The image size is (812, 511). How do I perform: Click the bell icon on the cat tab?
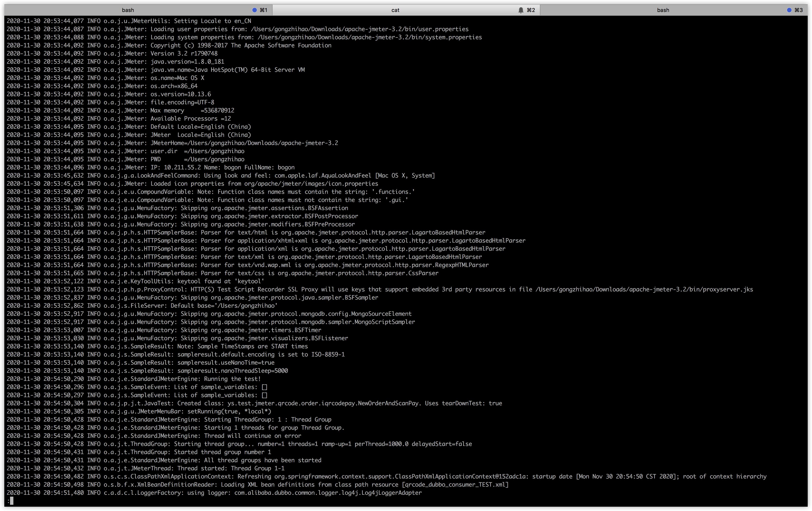pyautogui.click(x=521, y=10)
